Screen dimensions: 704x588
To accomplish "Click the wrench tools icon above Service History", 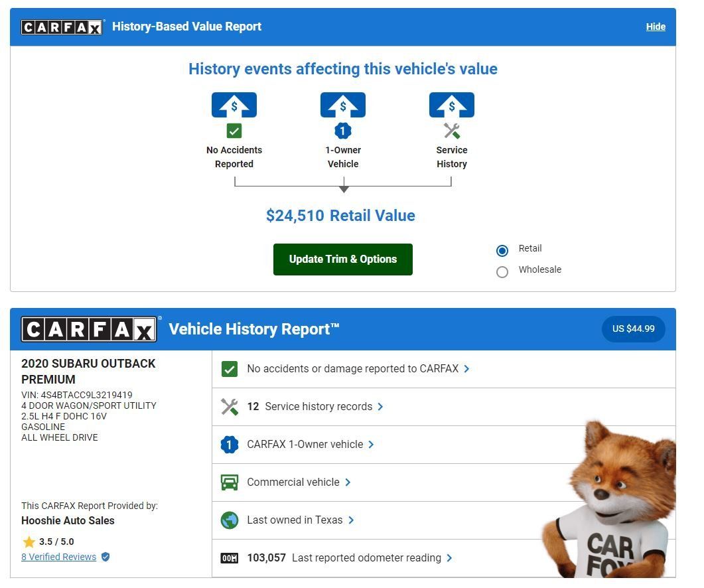I will click(x=452, y=131).
